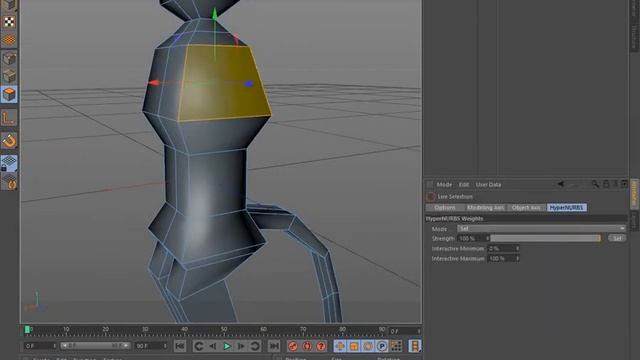Switch to the Options tab
This screenshot has height=360, width=640.
point(445,208)
